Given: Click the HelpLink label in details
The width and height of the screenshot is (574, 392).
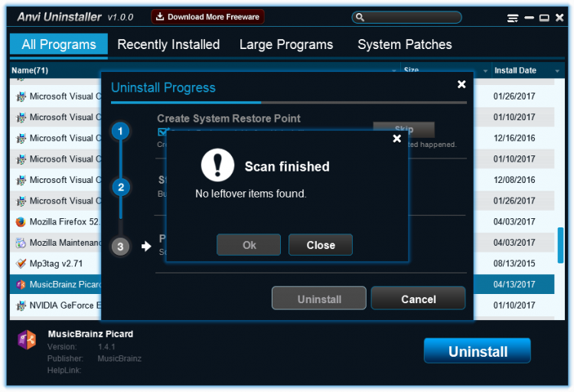Looking at the screenshot, I should 64,371.
